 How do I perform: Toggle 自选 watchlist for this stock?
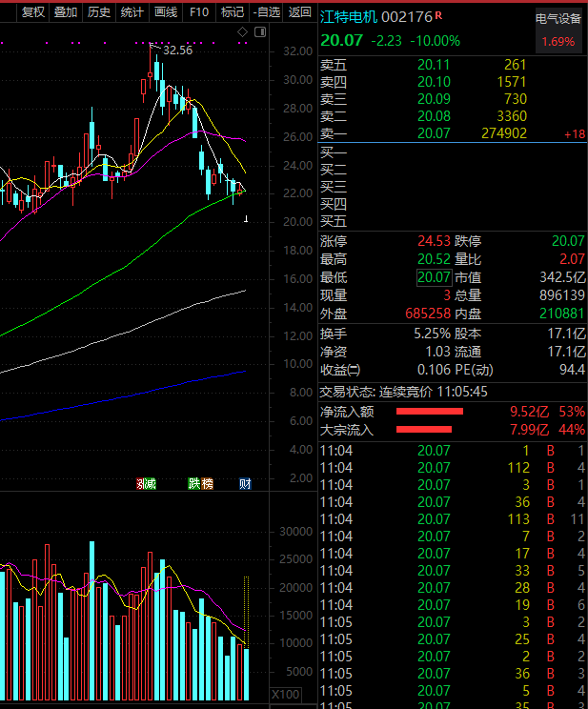[x=267, y=12]
